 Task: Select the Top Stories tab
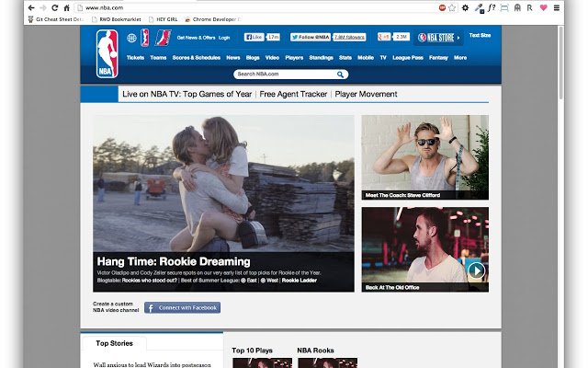[114, 343]
